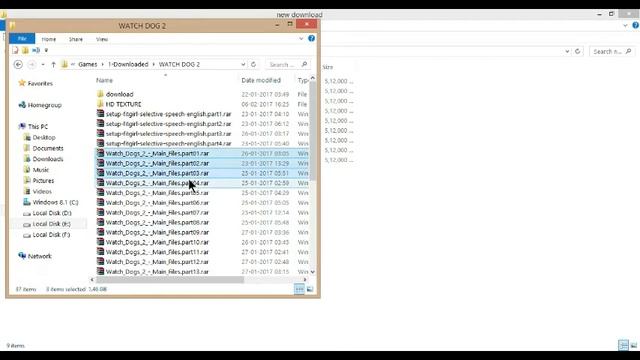Open Help via the blue question icon
The height and width of the screenshot is (360, 640).
point(311,38)
